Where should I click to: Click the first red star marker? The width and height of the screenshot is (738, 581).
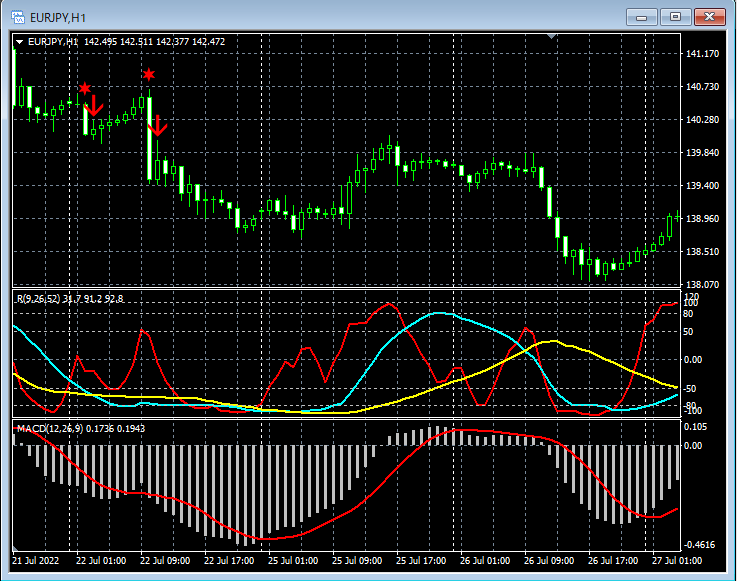click(x=85, y=89)
